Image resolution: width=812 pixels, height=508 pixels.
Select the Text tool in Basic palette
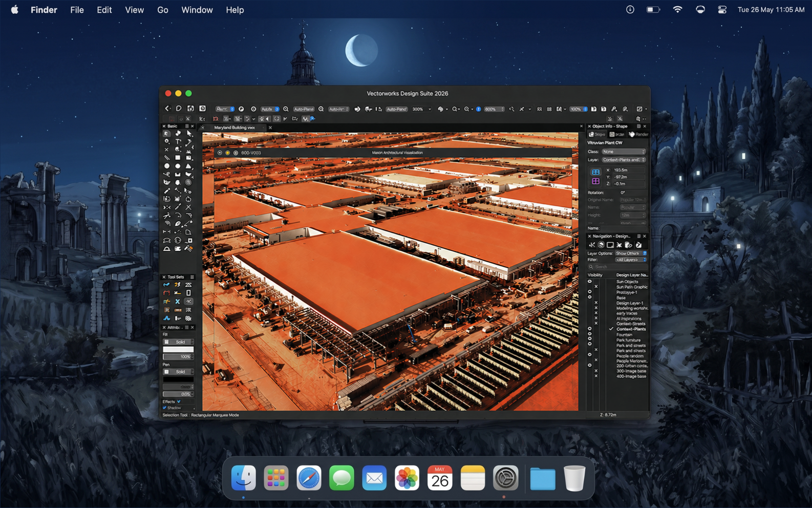click(178, 141)
